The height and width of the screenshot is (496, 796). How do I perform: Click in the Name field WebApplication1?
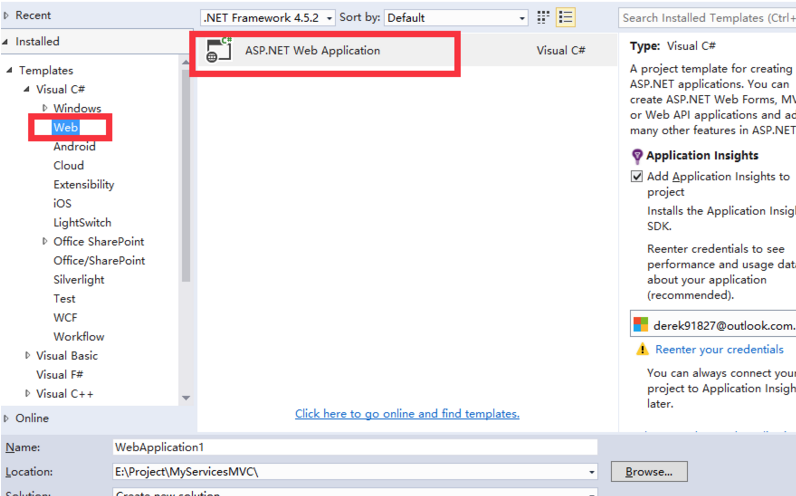[355, 447]
